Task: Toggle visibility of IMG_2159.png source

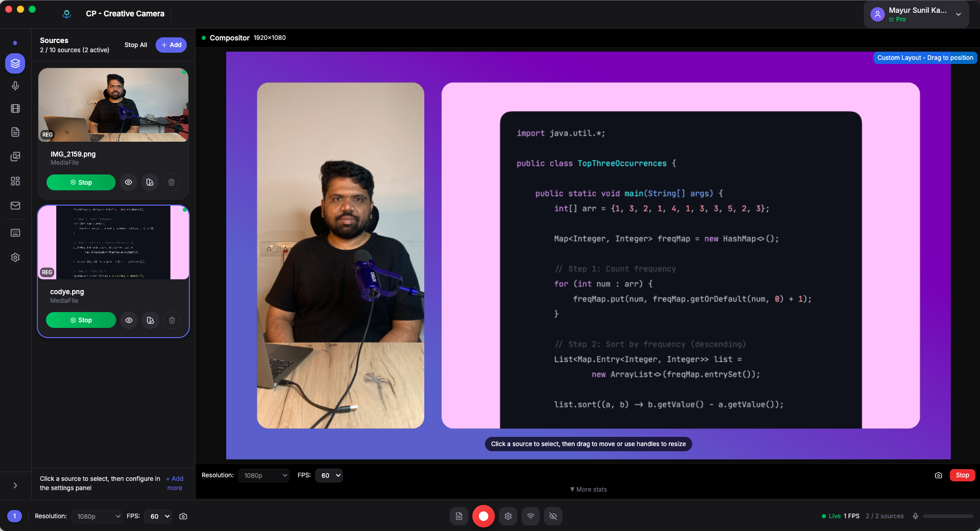Action: click(128, 182)
